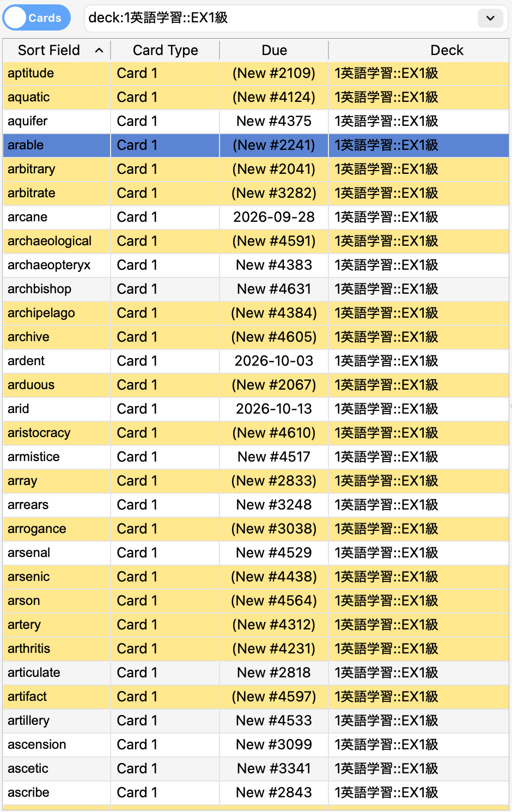The height and width of the screenshot is (812, 512).
Task: Click the '(New #4605)' due cell
Action: [274, 337]
